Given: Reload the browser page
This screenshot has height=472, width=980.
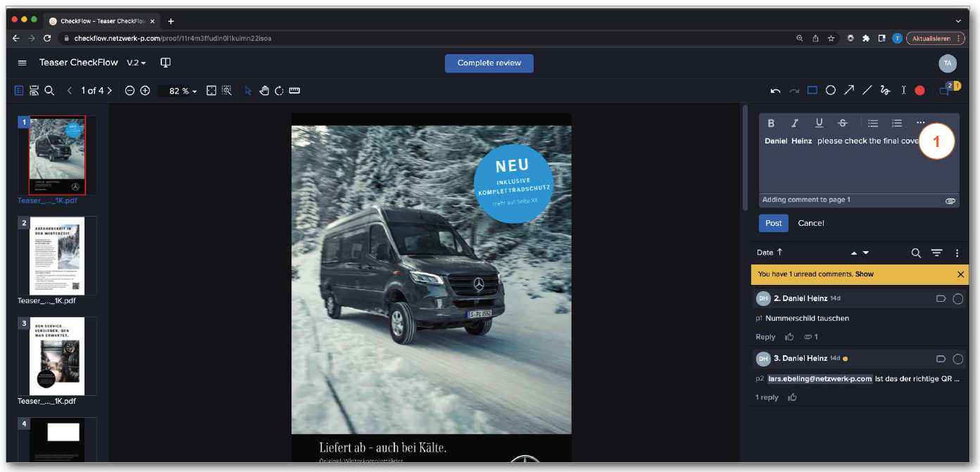Looking at the screenshot, I should point(47,38).
